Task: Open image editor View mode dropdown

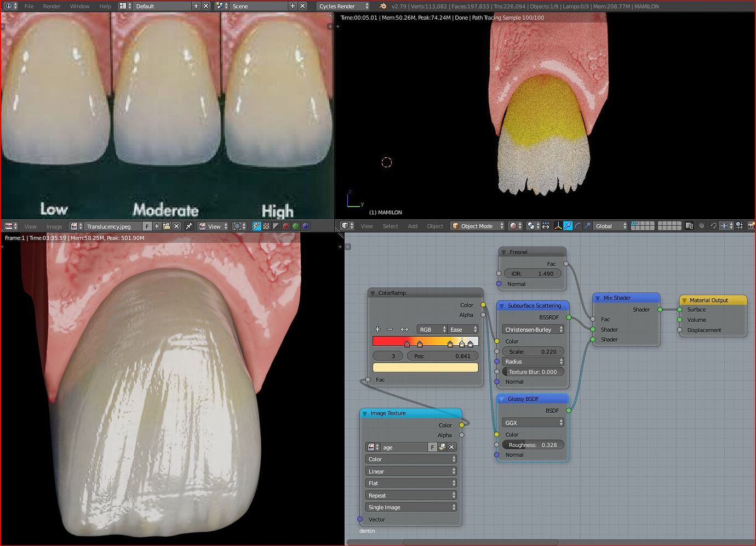Action: (x=213, y=226)
